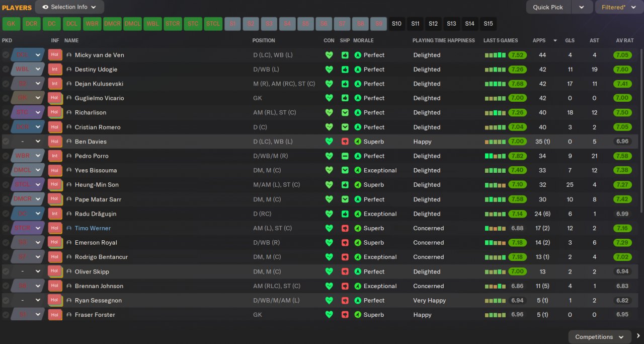Click the person icon beside Richarlison's name
644x344 pixels.
coord(69,112)
